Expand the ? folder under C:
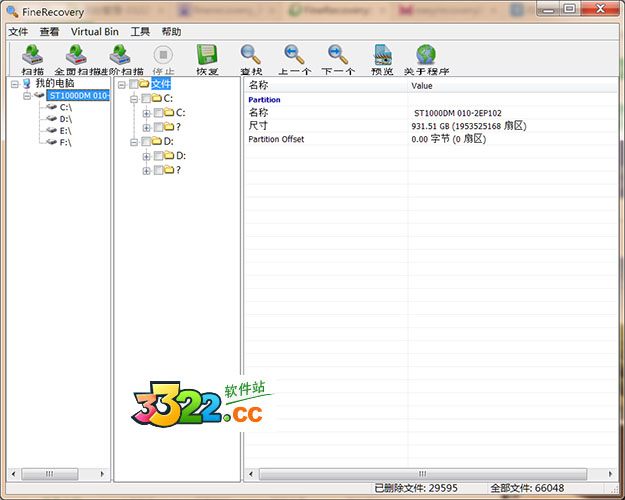 [x=146, y=128]
